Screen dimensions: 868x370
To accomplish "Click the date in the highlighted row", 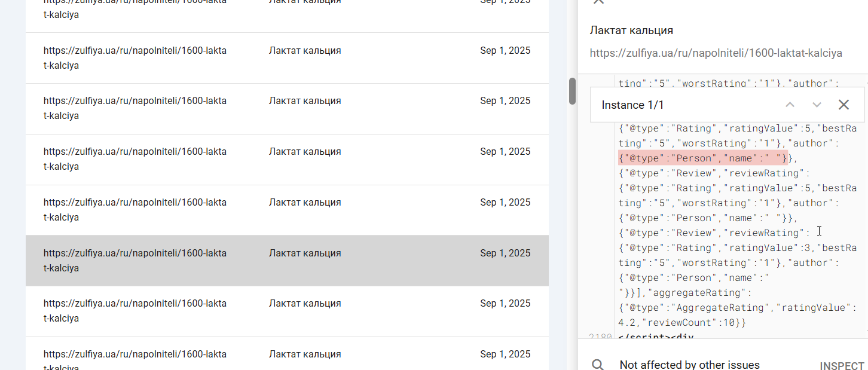I will click(x=505, y=253).
